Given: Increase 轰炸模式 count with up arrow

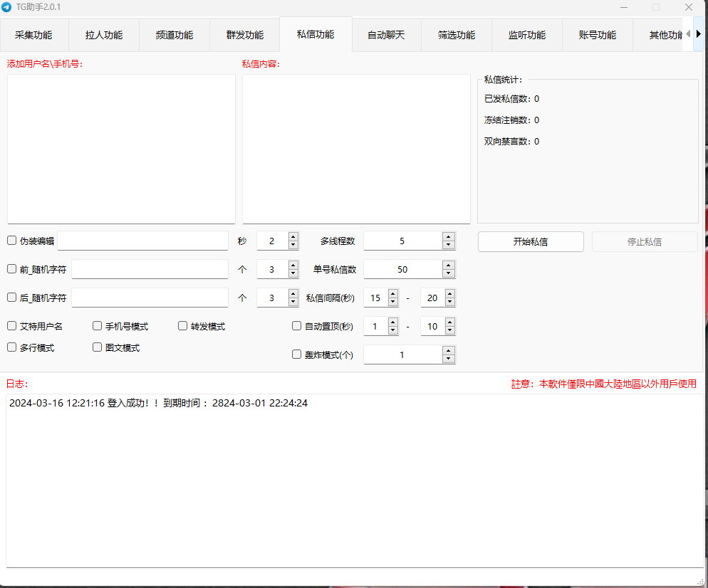Looking at the screenshot, I should pos(448,350).
